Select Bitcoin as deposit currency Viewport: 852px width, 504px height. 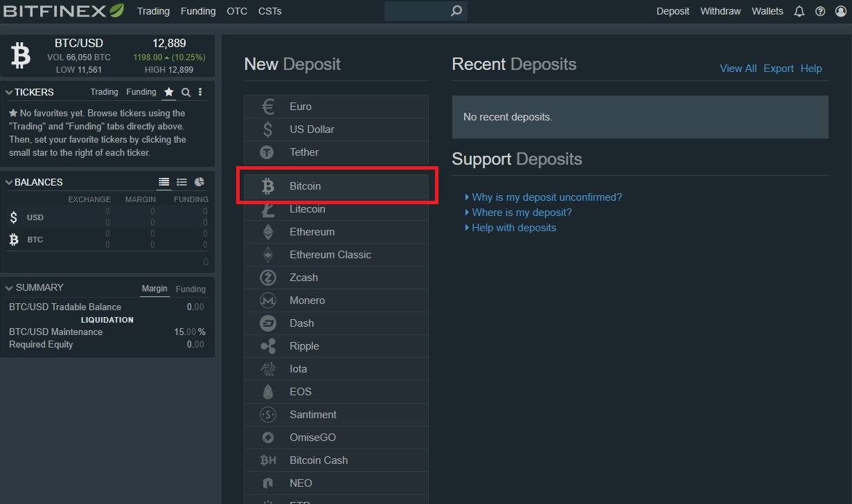337,186
